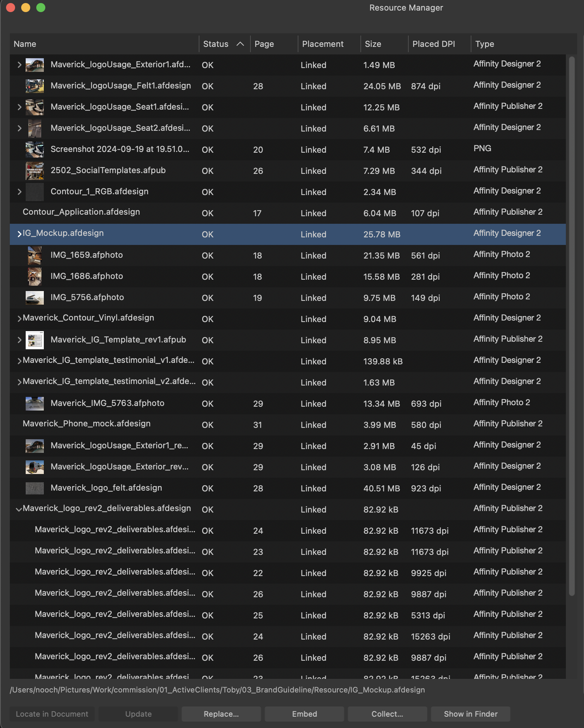Collapse Maverick_logo_rev2_deliverables.afdesign group
The height and width of the screenshot is (728, 584).
pos(19,509)
